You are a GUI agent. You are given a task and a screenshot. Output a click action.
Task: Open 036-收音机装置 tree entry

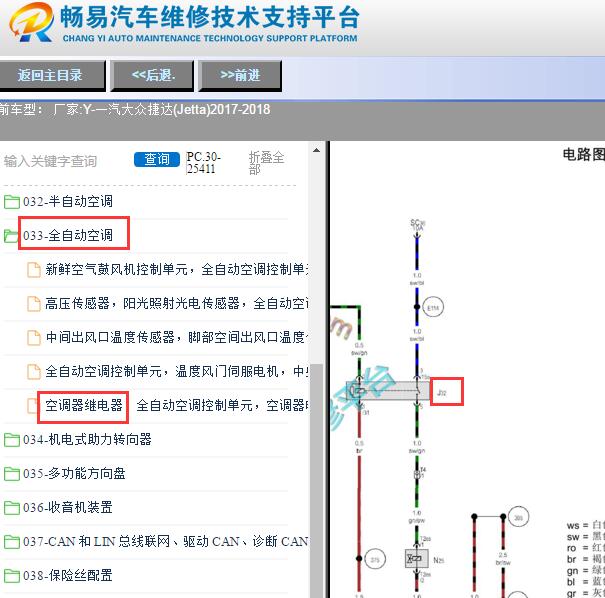pyautogui.click(x=68, y=507)
